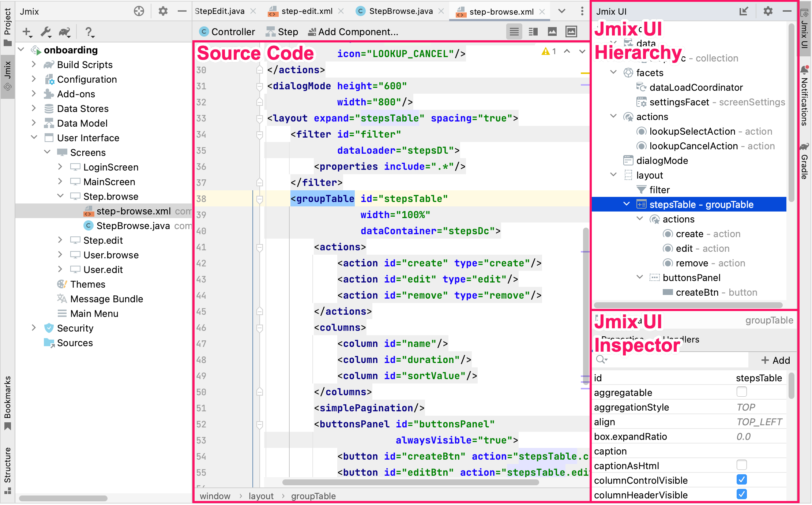Hide the Jmix tool window with the minus icon
The width and height of the screenshot is (812, 505).
tap(182, 11)
